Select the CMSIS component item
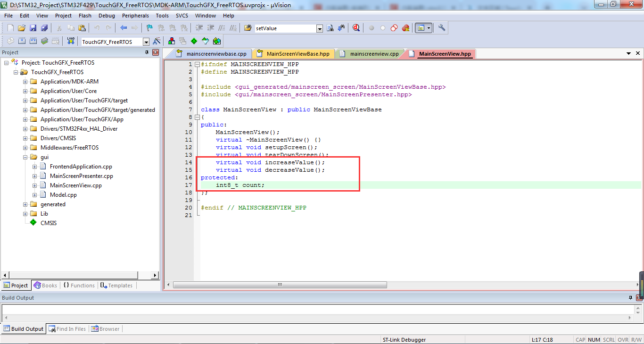644x344 pixels. pyautogui.click(x=48, y=223)
